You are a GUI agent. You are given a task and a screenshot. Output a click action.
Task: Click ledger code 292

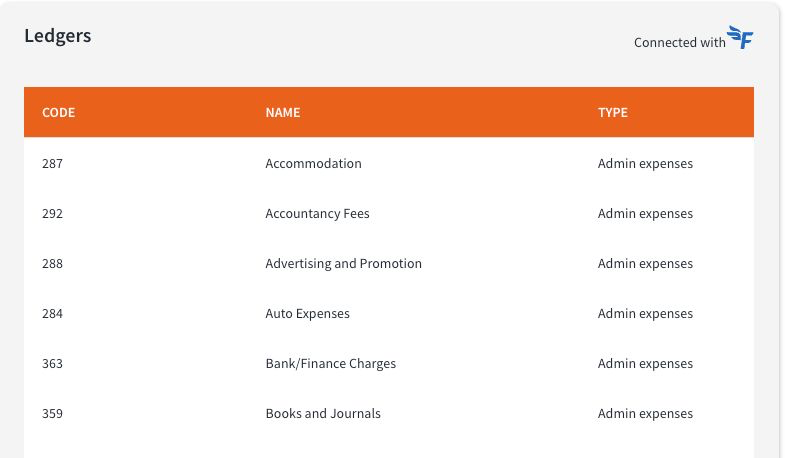tap(53, 213)
